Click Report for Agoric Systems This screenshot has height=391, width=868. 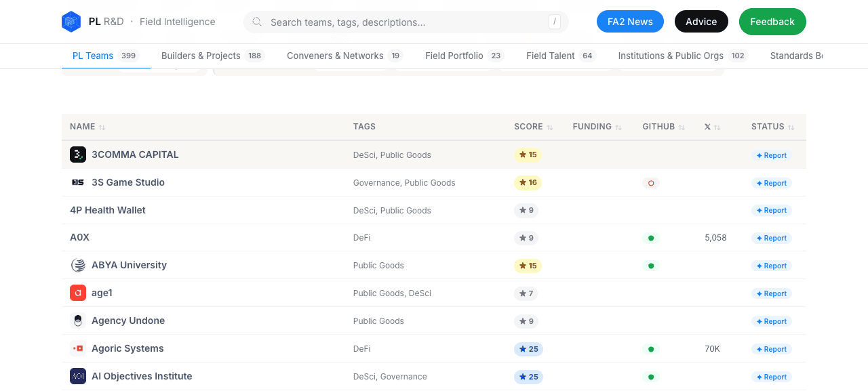[772, 349]
